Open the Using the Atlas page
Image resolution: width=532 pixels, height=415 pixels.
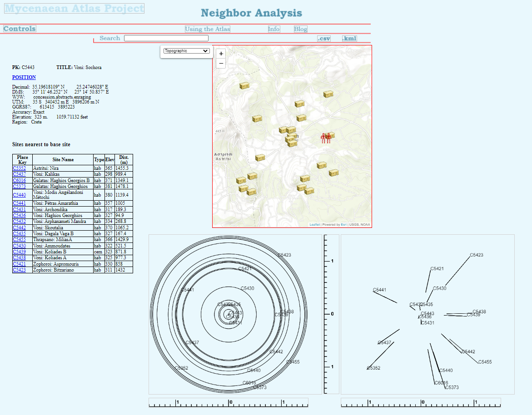coord(207,29)
